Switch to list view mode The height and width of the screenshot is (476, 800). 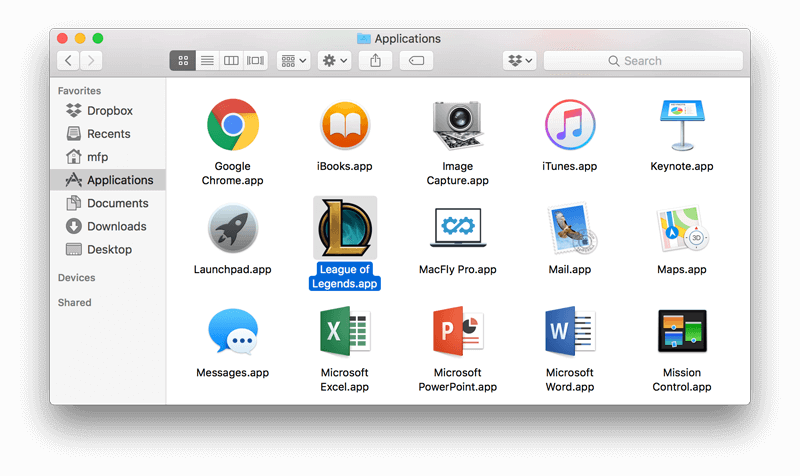[x=207, y=61]
